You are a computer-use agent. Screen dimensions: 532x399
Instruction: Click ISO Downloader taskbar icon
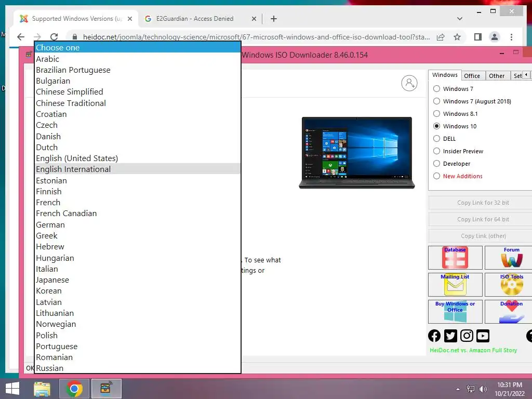[x=106, y=389]
